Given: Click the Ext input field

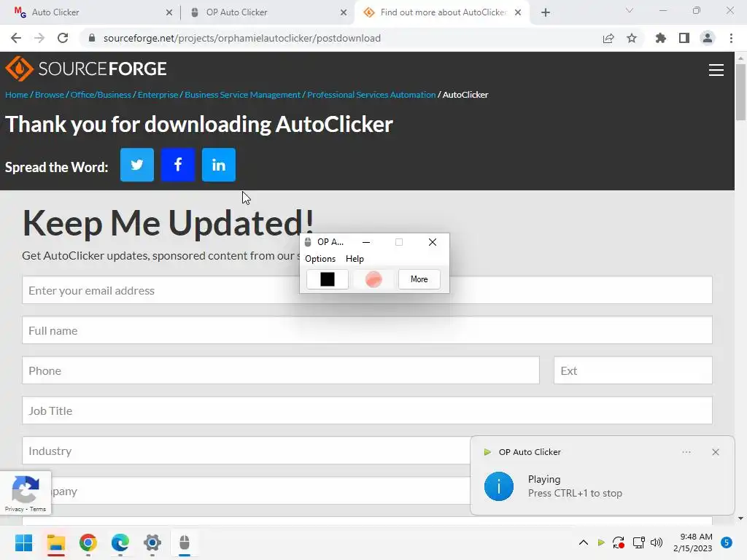Looking at the screenshot, I should pyautogui.click(x=633, y=370).
